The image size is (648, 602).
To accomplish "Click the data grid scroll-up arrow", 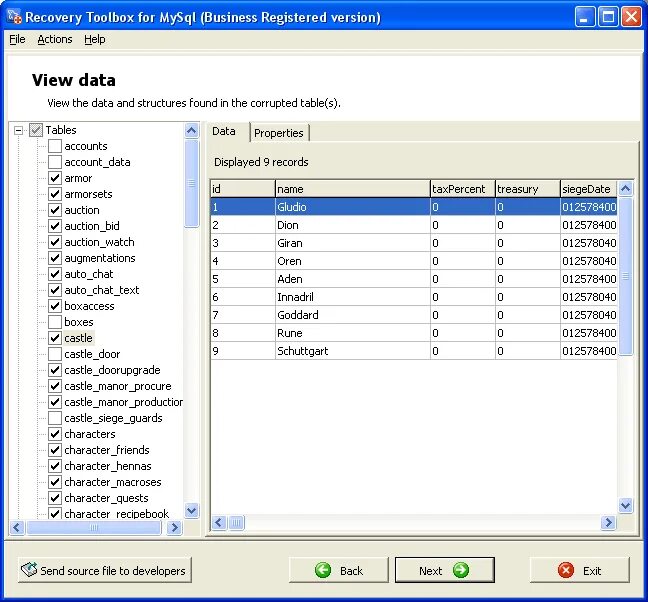I will pos(626,189).
